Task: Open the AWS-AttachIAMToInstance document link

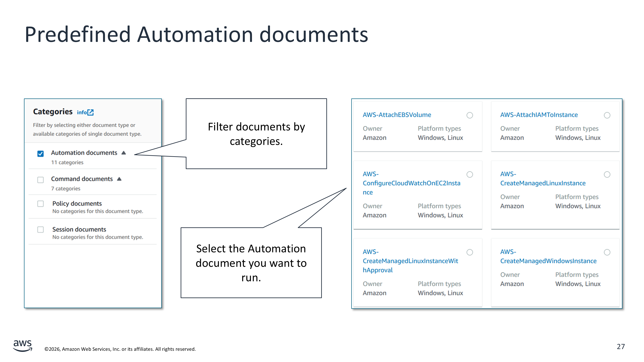Action: click(539, 115)
